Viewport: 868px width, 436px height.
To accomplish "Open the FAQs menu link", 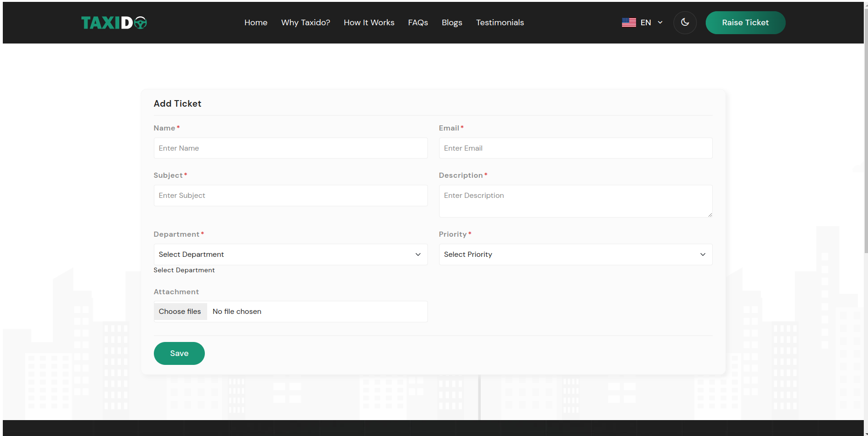I will pos(418,22).
